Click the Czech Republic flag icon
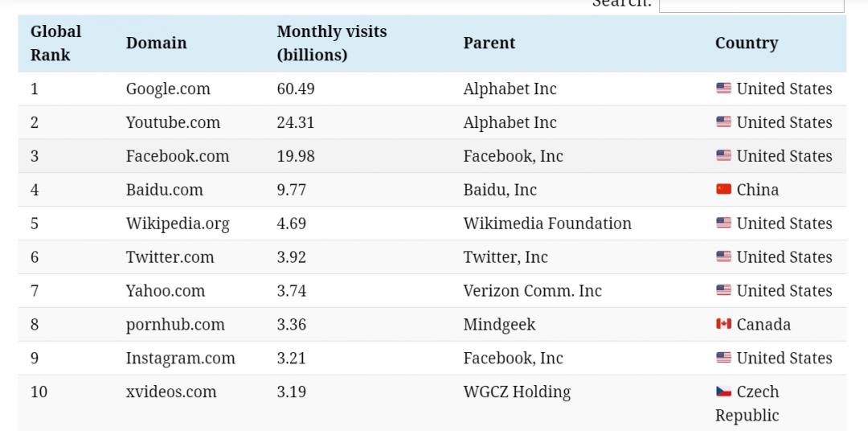 (x=723, y=392)
